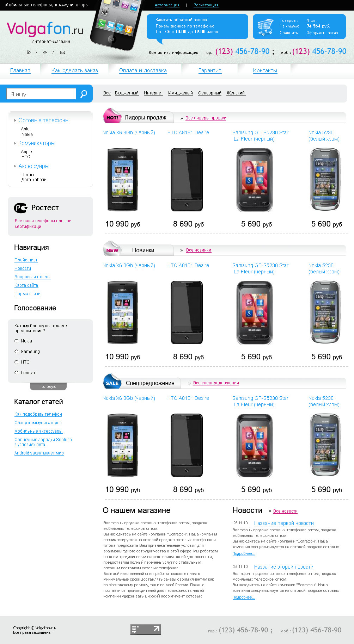Expand the Комуникаторы category arrow
Screen dimensions: 354x644
(x=15, y=143)
